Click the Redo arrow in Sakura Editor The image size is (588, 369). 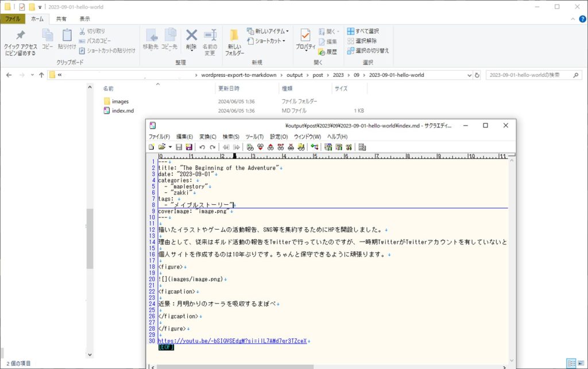[x=212, y=147]
